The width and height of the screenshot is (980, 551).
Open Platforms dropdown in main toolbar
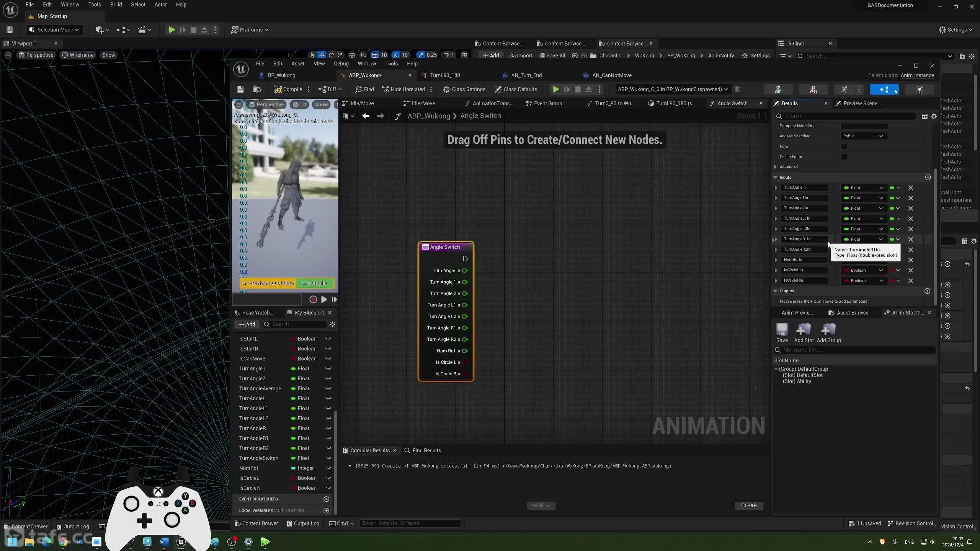[250, 30]
